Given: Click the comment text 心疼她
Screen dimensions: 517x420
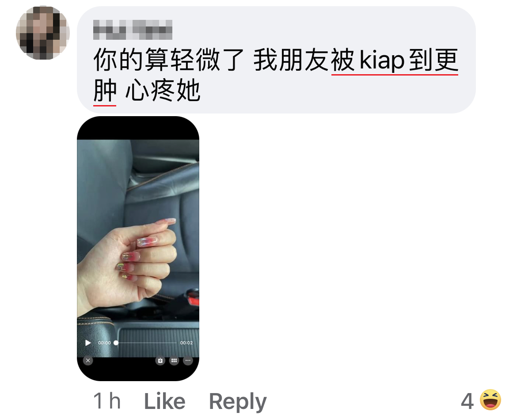Looking at the screenshot, I should click(163, 90).
